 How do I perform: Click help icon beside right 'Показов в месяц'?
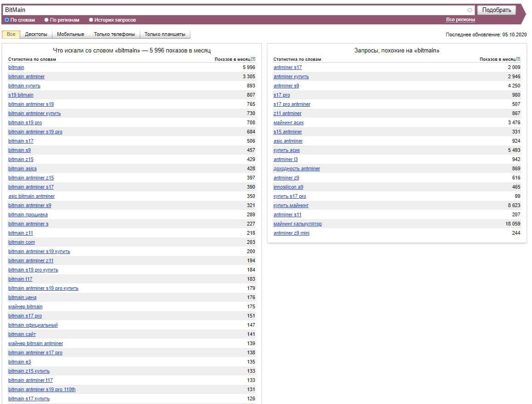519,59
